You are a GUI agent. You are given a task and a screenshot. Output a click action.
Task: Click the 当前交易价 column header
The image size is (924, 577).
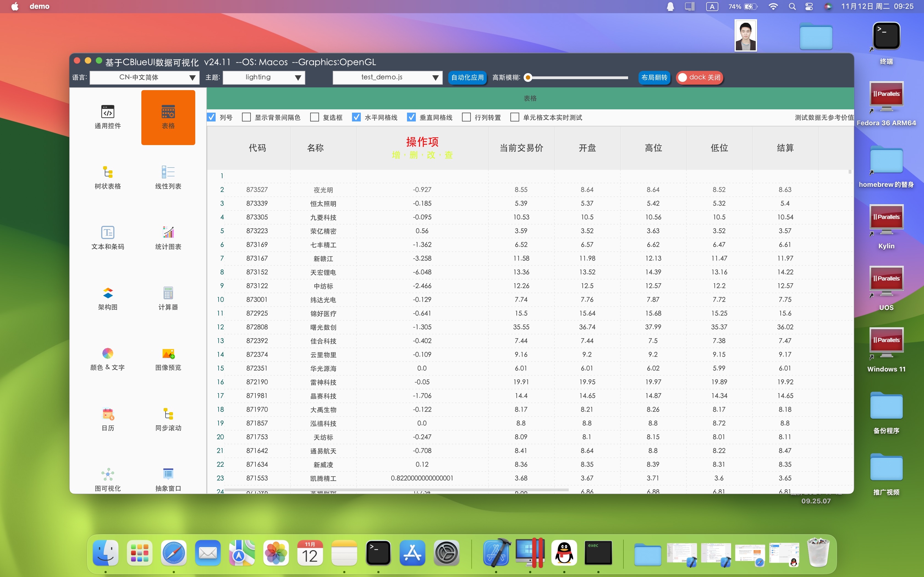click(521, 148)
